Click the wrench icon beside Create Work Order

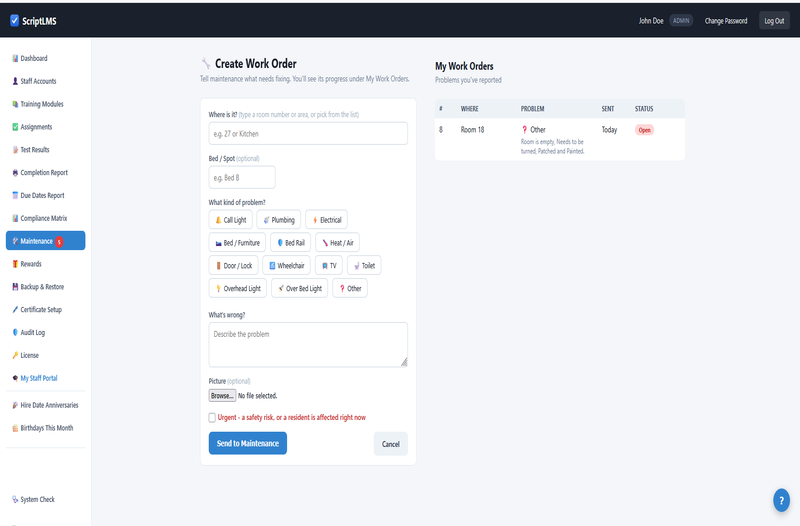206,63
